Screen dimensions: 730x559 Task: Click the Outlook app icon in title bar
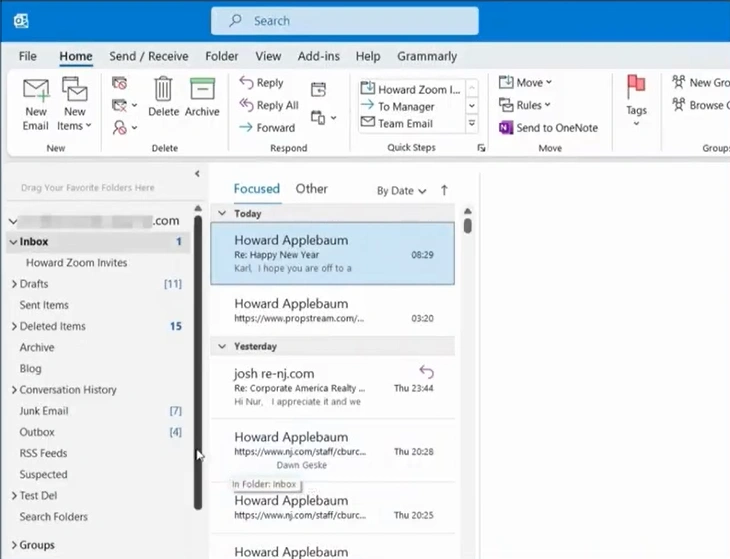(x=21, y=21)
